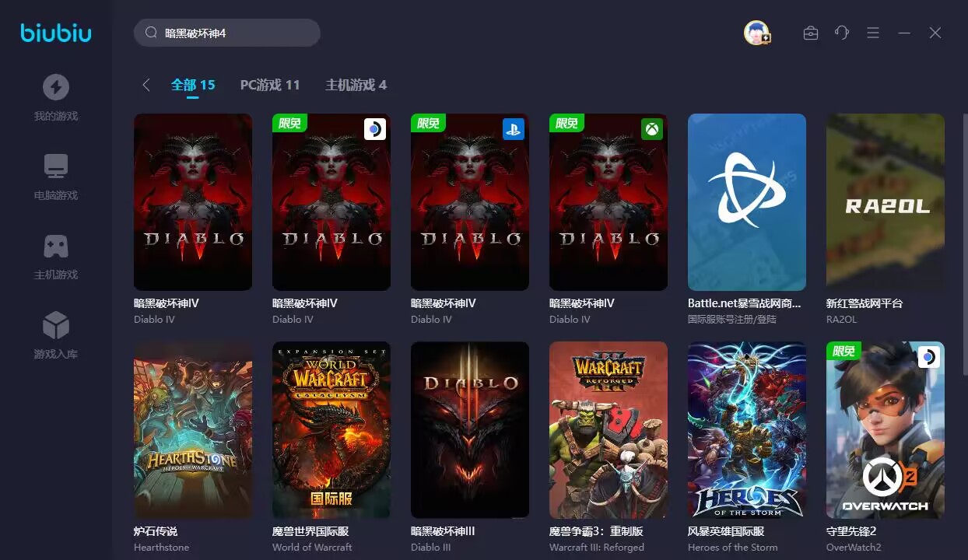The height and width of the screenshot is (560, 968).
Task: Click the 守望先锋2 game title link
Action: click(x=851, y=531)
